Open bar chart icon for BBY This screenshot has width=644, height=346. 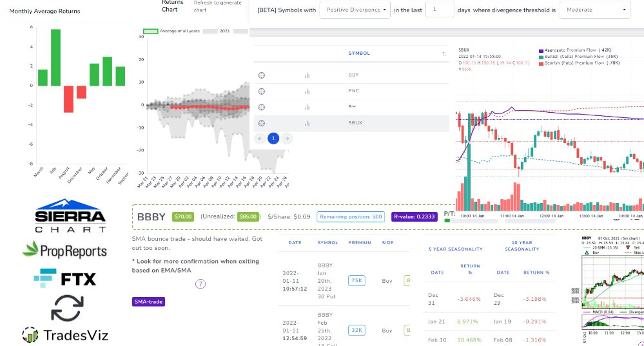tap(307, 75)
